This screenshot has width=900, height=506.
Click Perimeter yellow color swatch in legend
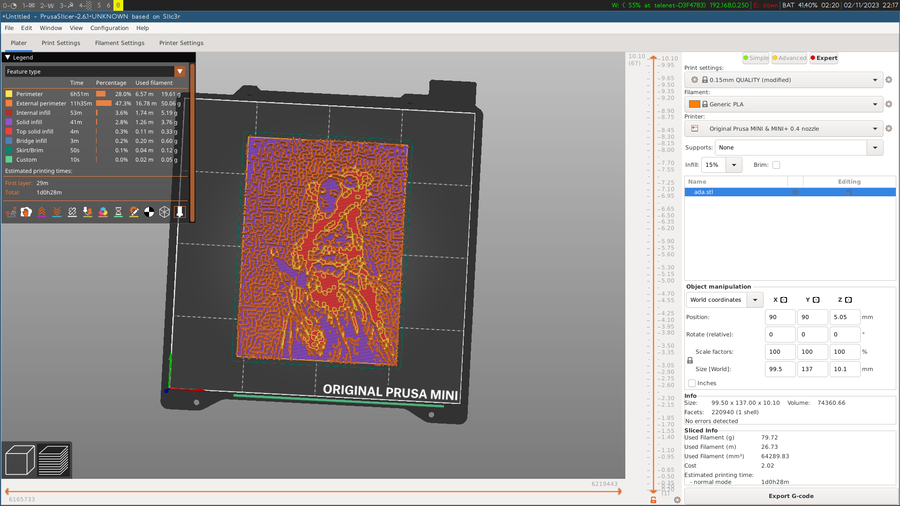[x=9, y=94]
